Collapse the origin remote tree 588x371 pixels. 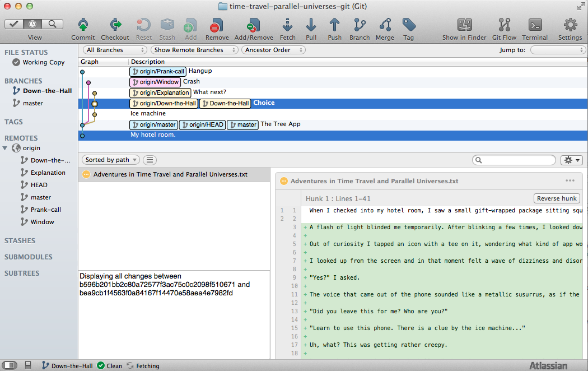pos(5,148)
